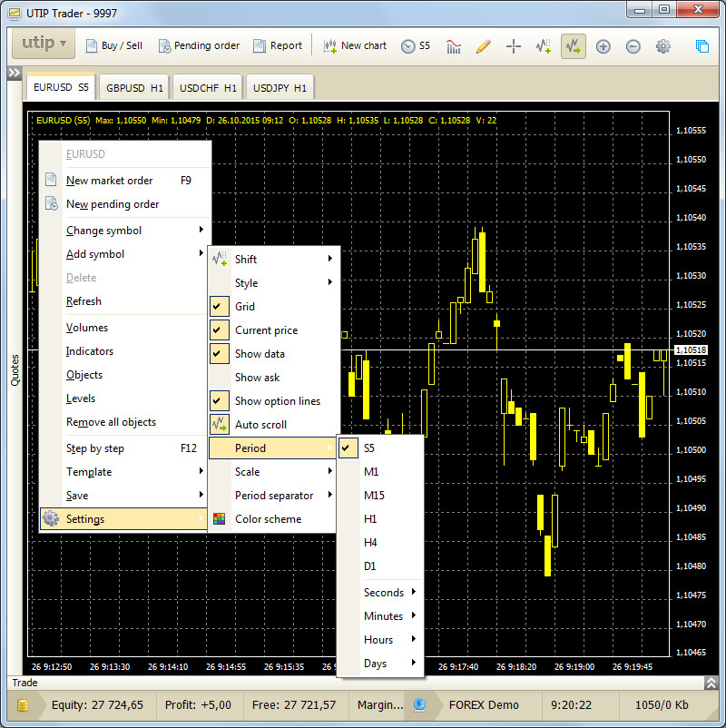Toggle Show option lines checkbox

[x=220, y=401]
